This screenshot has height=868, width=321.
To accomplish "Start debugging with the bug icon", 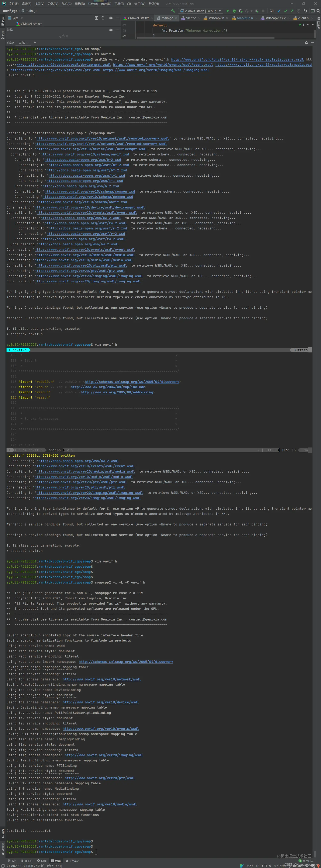I will tap(234, 11).
